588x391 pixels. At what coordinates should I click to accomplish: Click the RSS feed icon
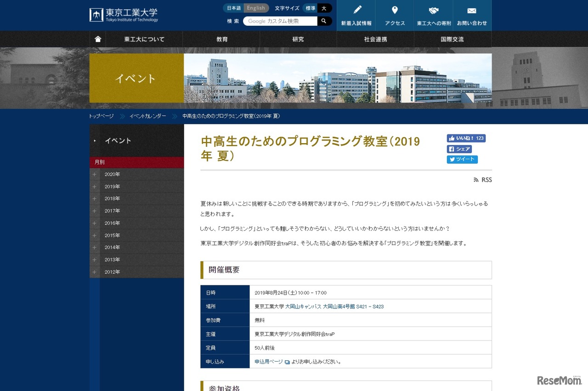(x=476, y=180)
